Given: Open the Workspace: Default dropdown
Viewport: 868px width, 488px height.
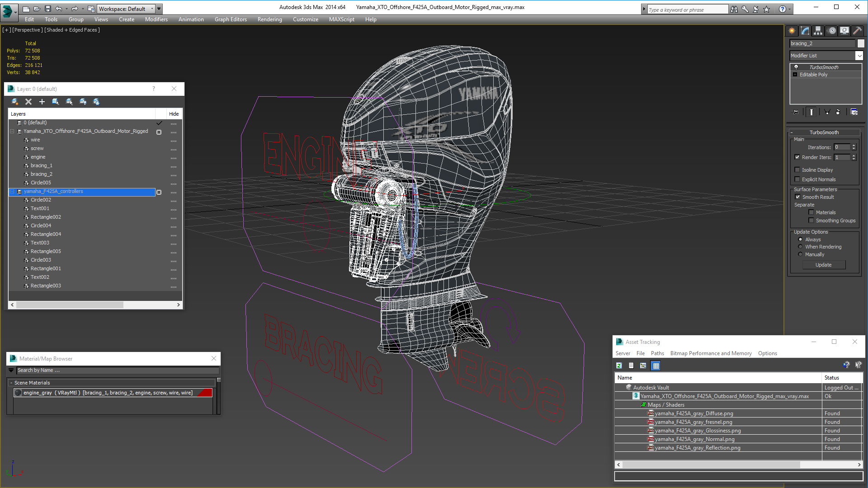Looking at the screenshot, I should pos(127,9).
